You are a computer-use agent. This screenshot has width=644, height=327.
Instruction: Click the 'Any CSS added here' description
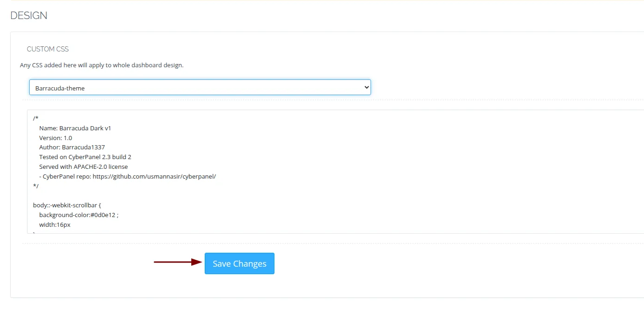pos(102,65)
